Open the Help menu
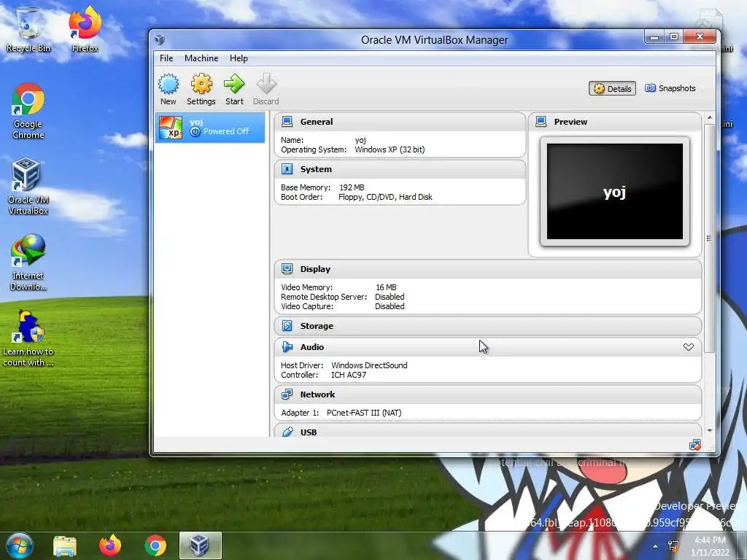Viewport: 747px width, 560px height. tap(239, 58)
